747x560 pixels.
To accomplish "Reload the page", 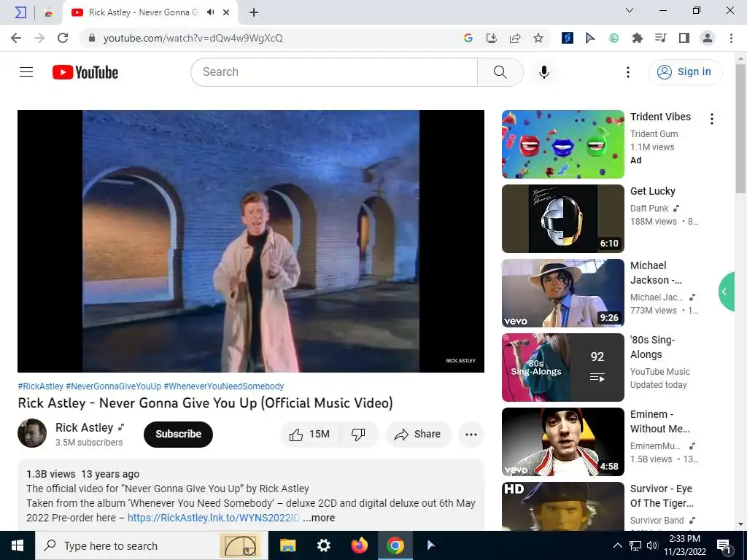I will pyautogui.click(x=63, y=38).
